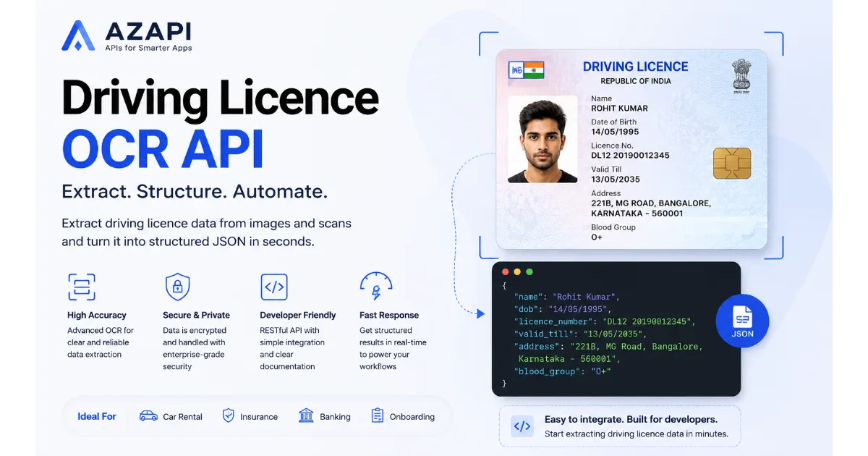Click the "licence_number" line in the JSON

tap(604, 321)
